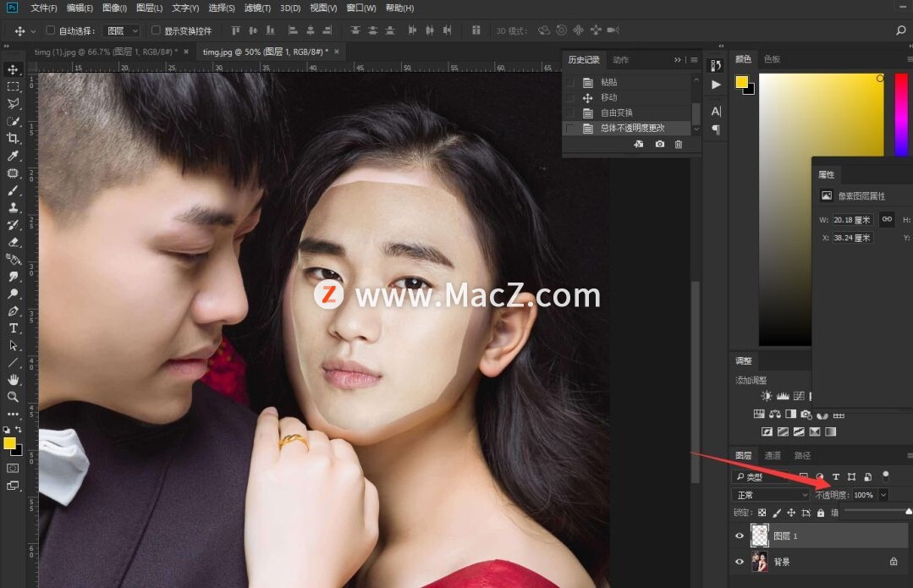Change the screen mode
Screen dimensions: 913x588
13,486
